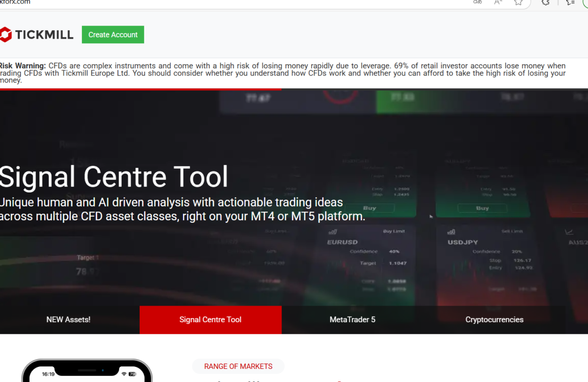Switch to the Cryptocurrencies tab
Viewport: 588px width, 382px height.
coord(494,319)
